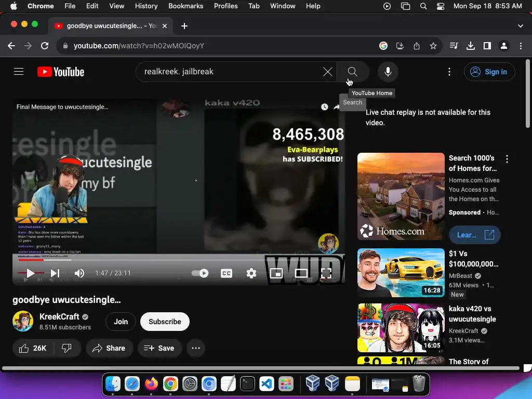Open the Bookmarks menu
532x399 pixels.
186,6
